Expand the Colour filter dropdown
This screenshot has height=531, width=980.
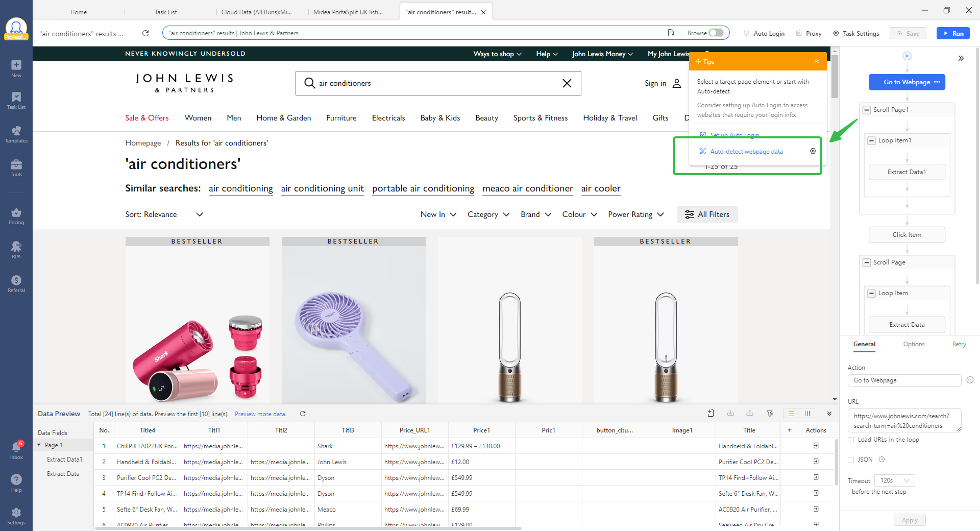click(x=580, y=214)
